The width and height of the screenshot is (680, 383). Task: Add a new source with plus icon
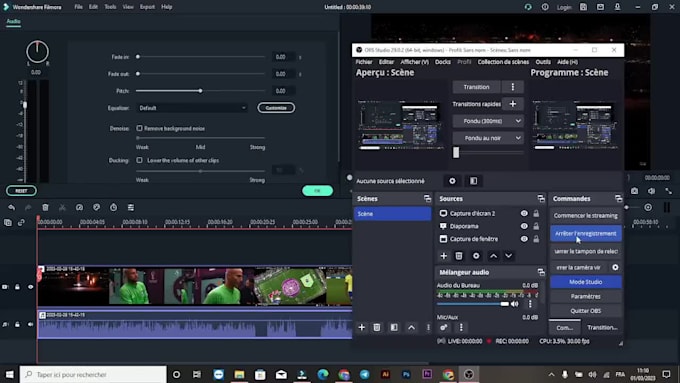443,256
